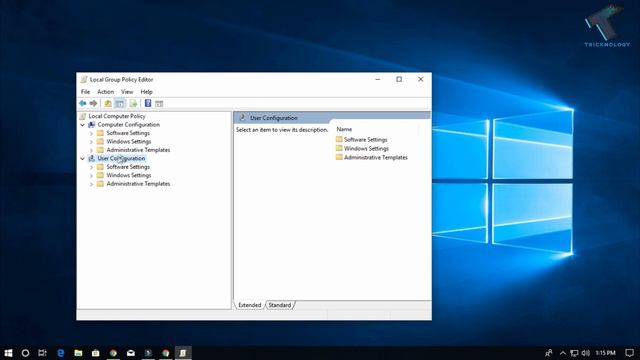
Task: Show hidden system tray icons
Action: click(563, 353)
